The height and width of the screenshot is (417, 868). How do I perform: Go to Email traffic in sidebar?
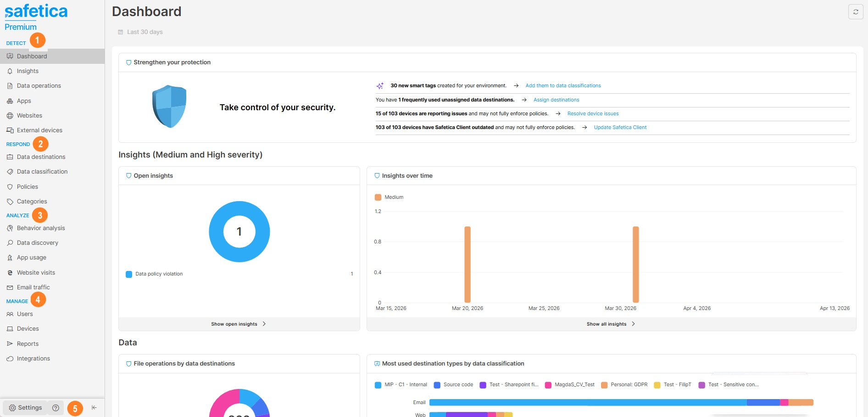coord(33,287)
